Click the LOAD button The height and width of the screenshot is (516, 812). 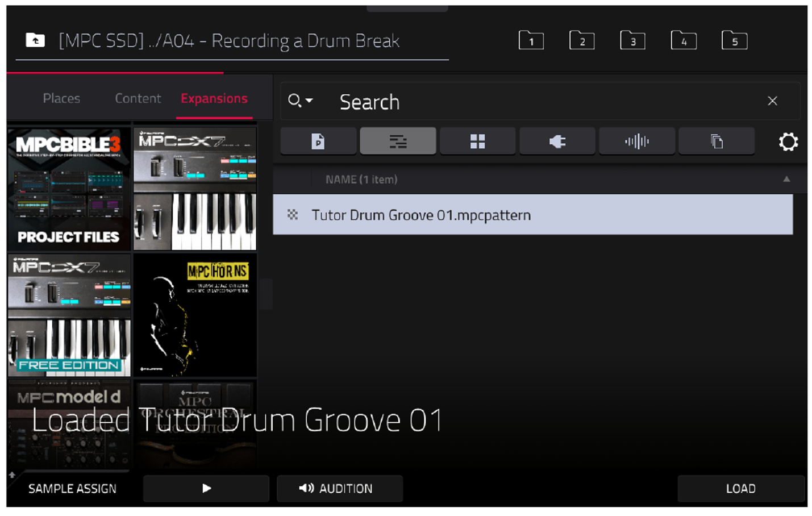741,488
